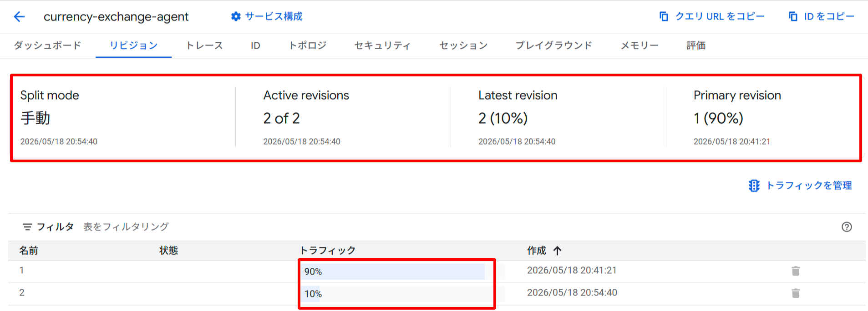Screen dimensions: 868x311
Task: Open the ダッシュボード tab
Action: [x=47, y=45]
